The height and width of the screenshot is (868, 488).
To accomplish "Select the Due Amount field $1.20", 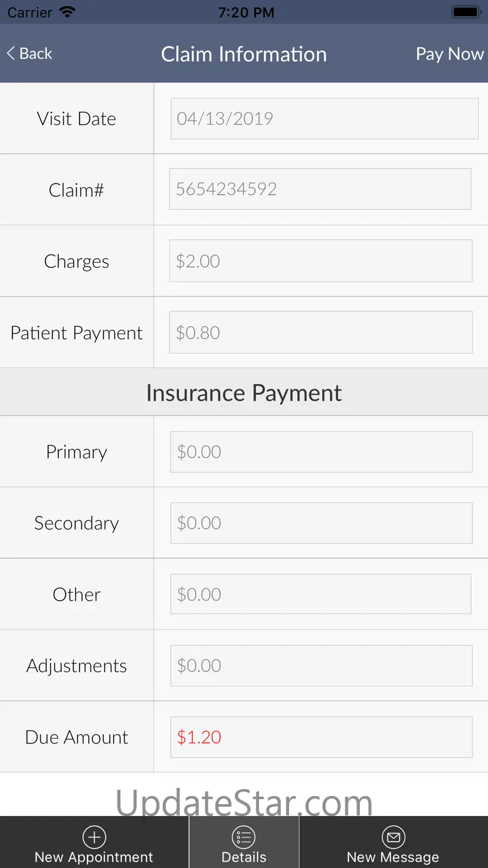I will coord(322,737).
